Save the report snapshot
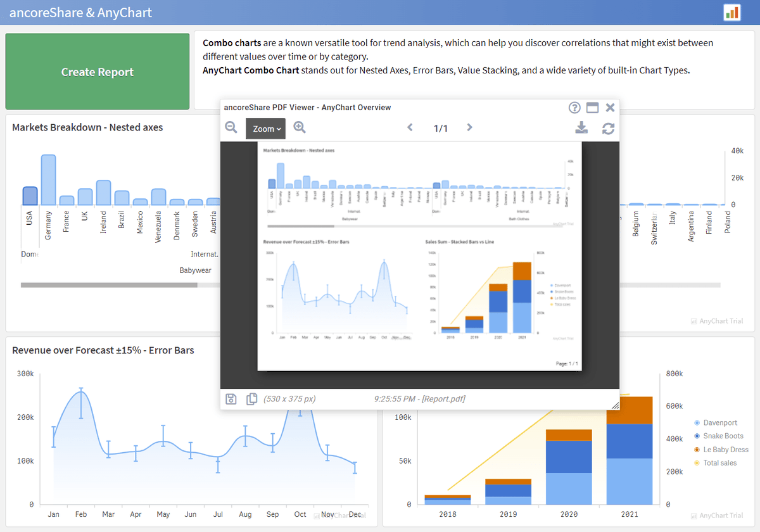The image size is (760, 532). tap(231, 398)
